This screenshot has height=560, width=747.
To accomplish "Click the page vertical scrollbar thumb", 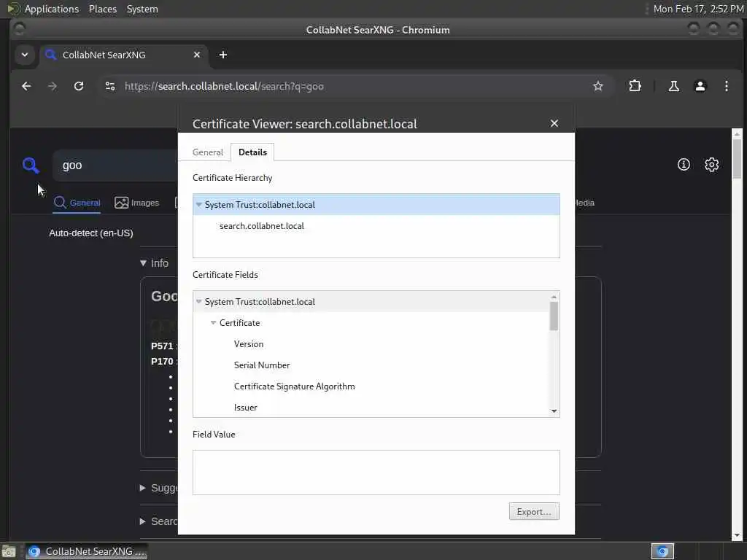I will pos(737,159).
